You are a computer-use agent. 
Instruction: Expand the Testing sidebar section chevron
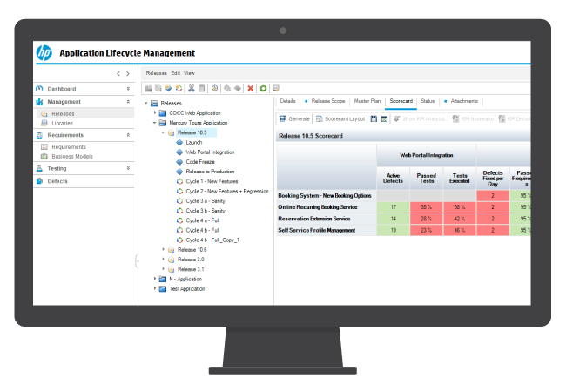pos(128,168)
